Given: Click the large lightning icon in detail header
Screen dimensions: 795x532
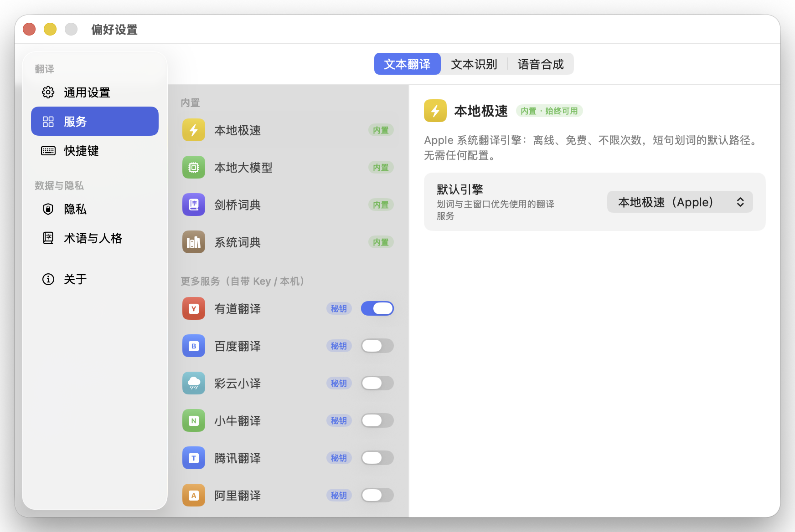Looking at the screenshot, I should pos(435,111).
